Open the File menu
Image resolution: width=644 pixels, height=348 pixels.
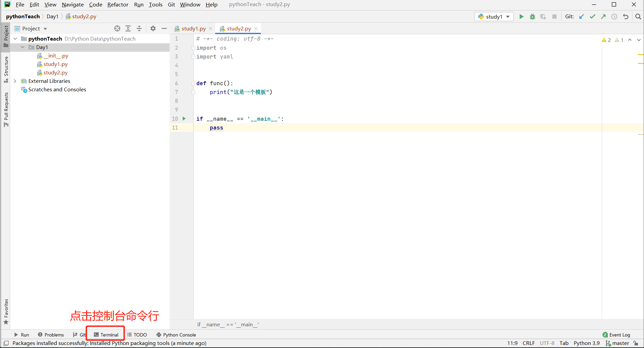[20, 4]
